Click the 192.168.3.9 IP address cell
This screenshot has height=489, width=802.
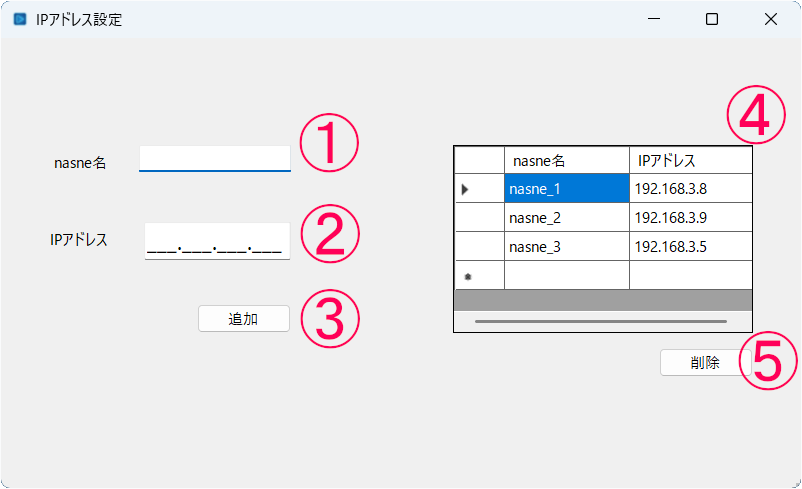[690, 217]
